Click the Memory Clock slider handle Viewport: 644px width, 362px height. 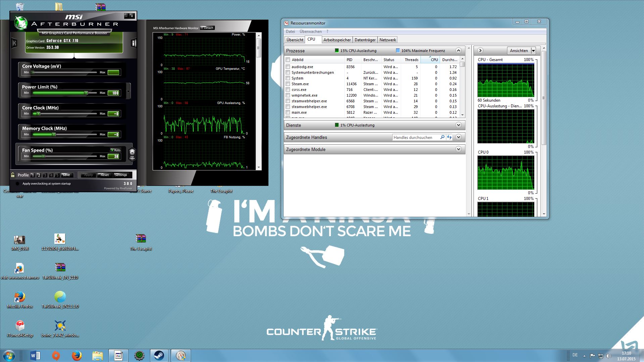click(54, 134)
